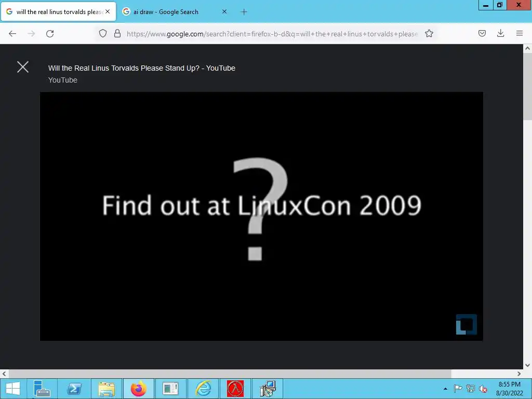Click the muted volume tray icon
This screenshot has width=532, height=399.
483,389
